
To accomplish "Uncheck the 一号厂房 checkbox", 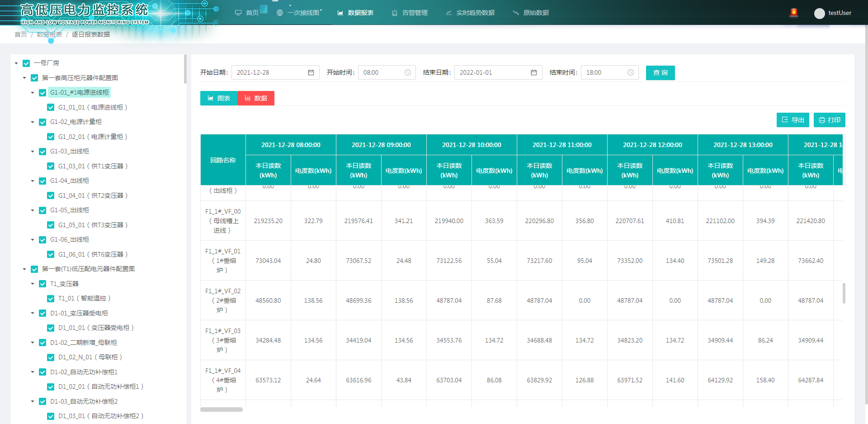I will [26, 63].
